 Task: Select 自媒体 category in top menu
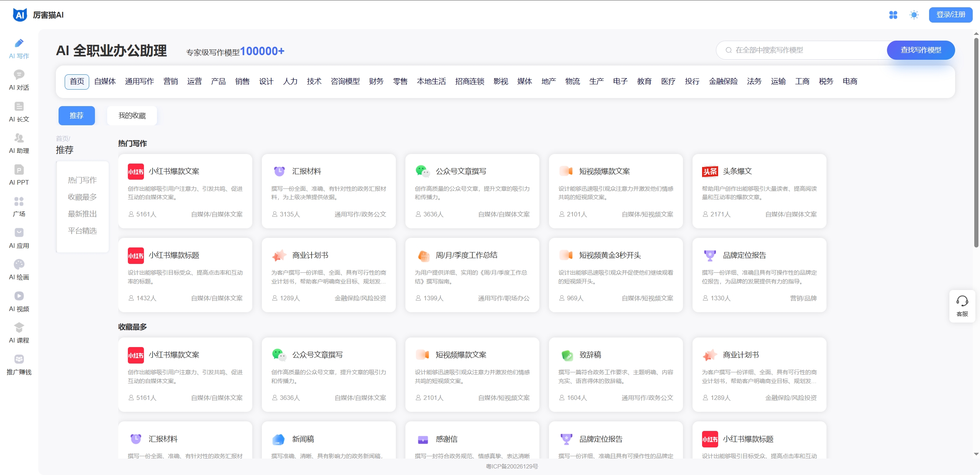click(x=105, y=82)
